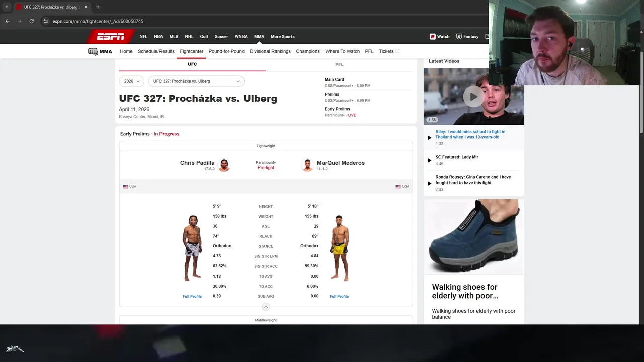The image size is (644, 362).
Task: Select the PFL tab
Action: coord(339,64)
